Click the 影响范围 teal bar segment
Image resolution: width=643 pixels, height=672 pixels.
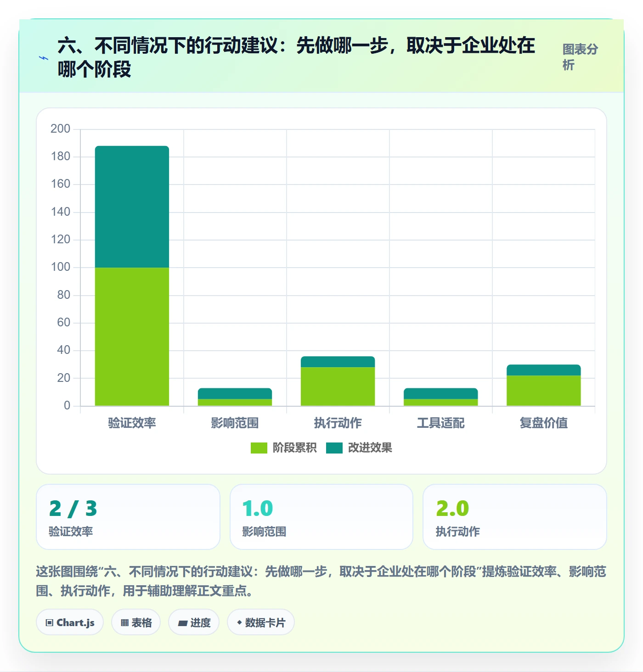coord(235,393)
